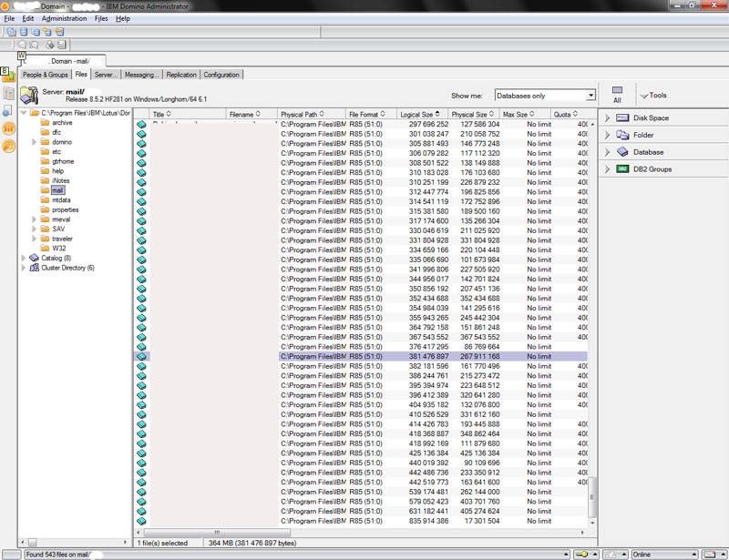Click the mail envelope icon in status bar
Screen dimensions: 729x560
pos(710,555)
